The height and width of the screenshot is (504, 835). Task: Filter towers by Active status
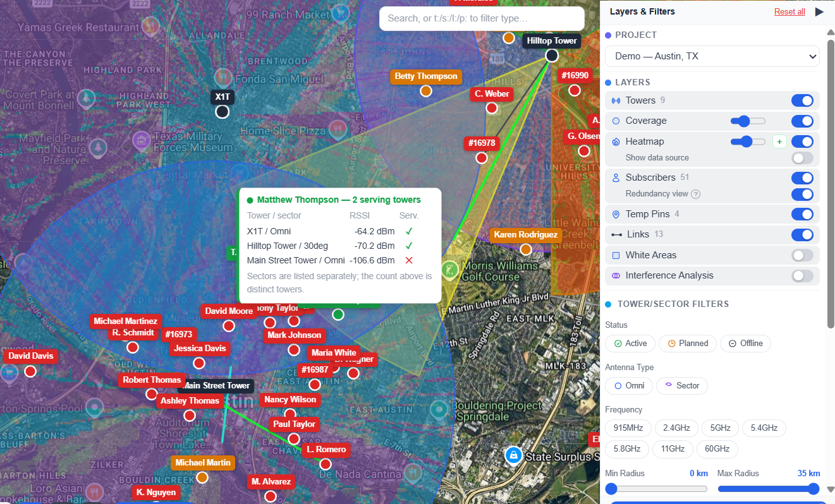click(x=630, y=344)
